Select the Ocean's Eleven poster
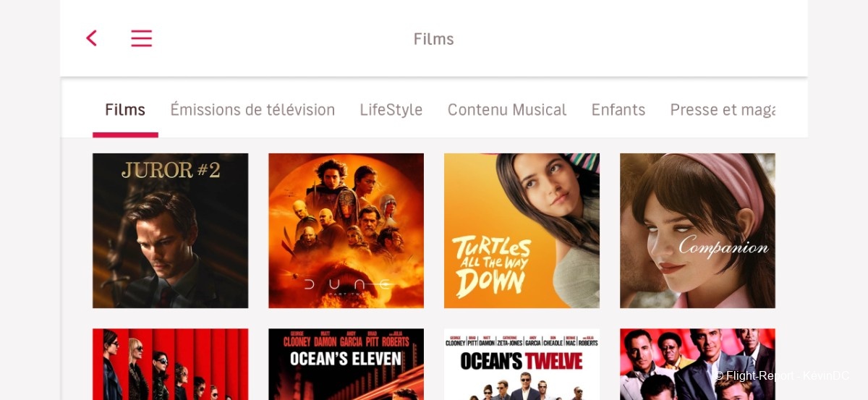Image resolution: width=868 pixels, height=400 pixels. coord(346,364)
